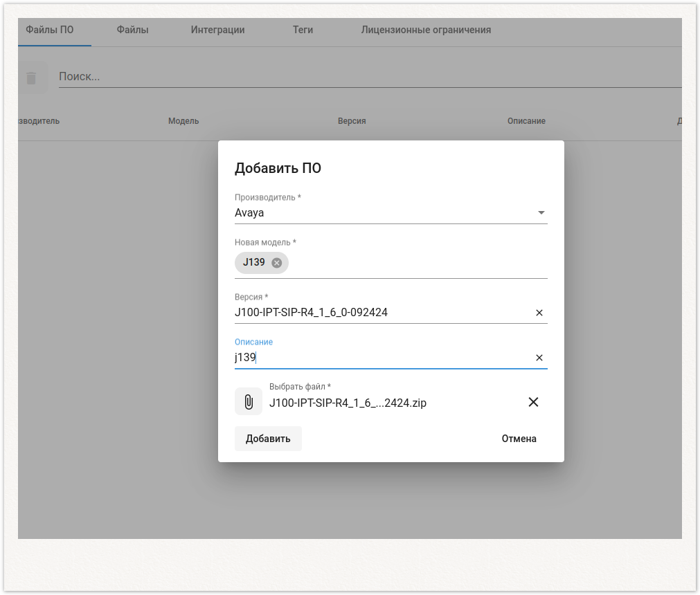
Task: Click into the Версия text field
Action: point(381,313)
